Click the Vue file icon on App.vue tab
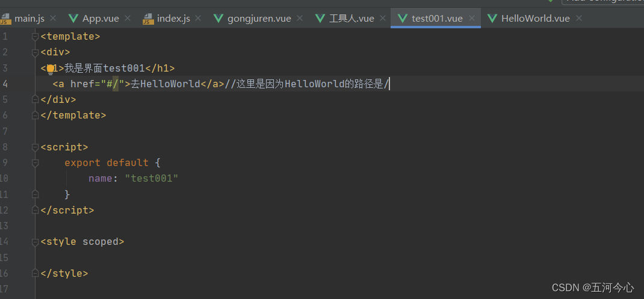The image size is (644, 299). pyautogui.click(x=73, y=19)
